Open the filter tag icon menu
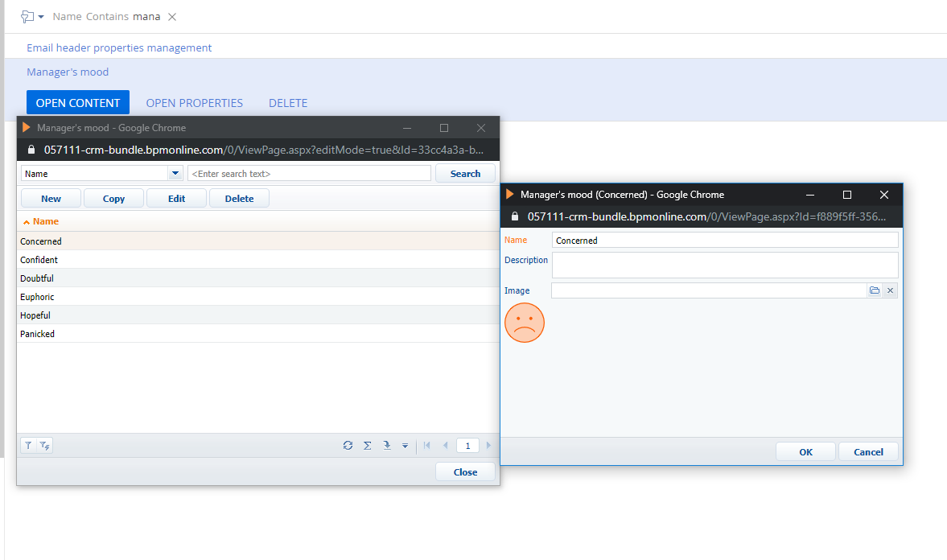 coord(32,17)
